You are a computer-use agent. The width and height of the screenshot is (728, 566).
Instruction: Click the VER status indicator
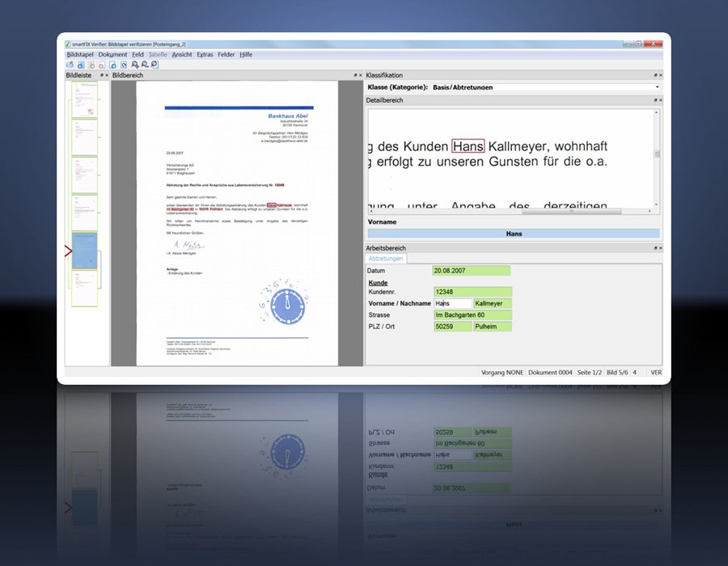656,373
